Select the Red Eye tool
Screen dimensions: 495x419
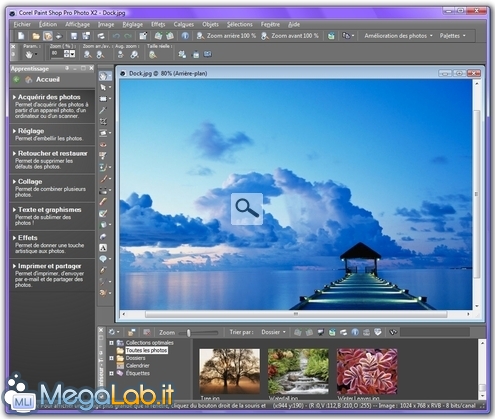point(103,144)
